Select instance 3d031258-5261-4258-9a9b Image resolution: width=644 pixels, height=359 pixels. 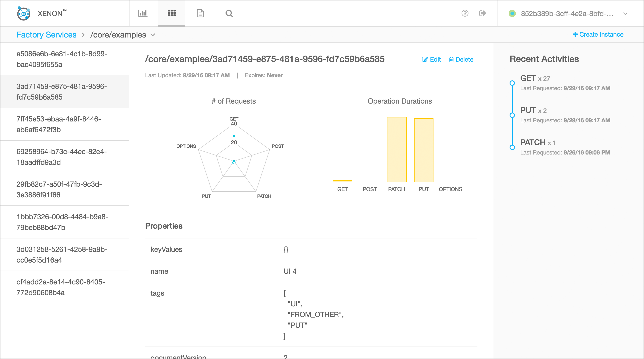pyautogui.click(x=65, y=255)
